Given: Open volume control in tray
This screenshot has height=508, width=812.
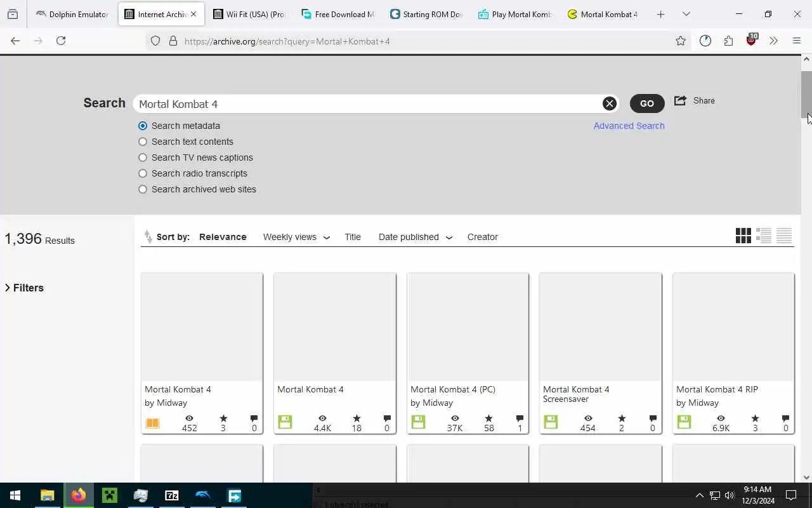Looking at the screenshot, I should click(x=730, y=495).
